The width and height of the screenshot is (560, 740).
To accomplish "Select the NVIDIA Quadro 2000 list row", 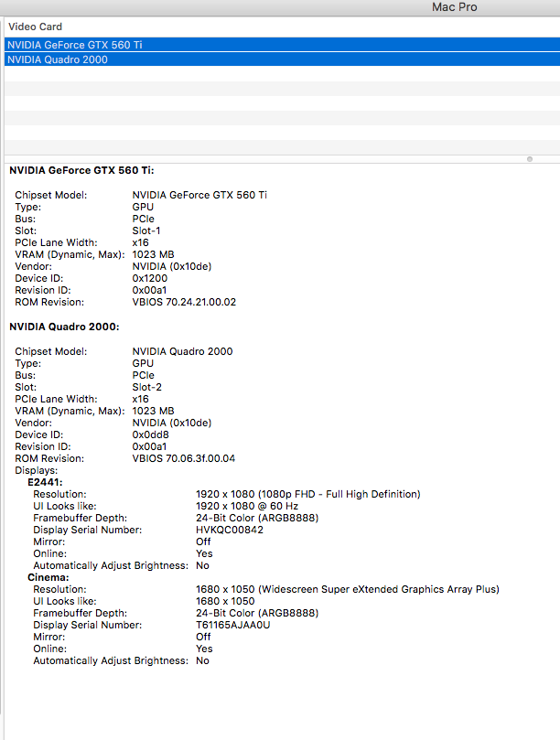I will (282, 59).
